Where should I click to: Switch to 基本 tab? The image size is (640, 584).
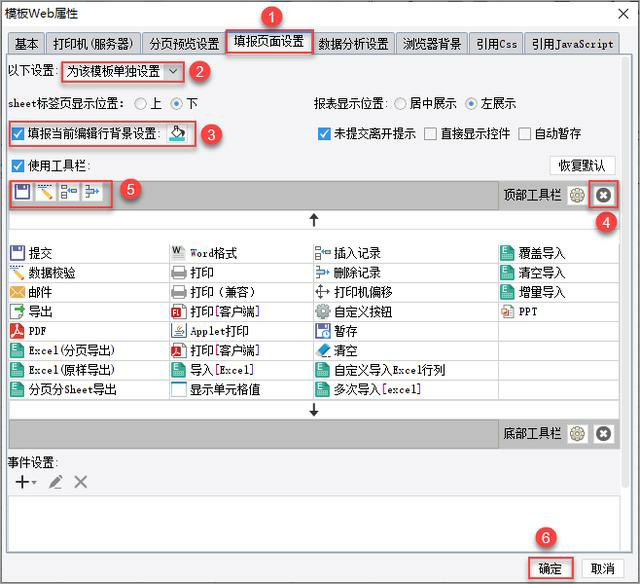click(27, 43)
